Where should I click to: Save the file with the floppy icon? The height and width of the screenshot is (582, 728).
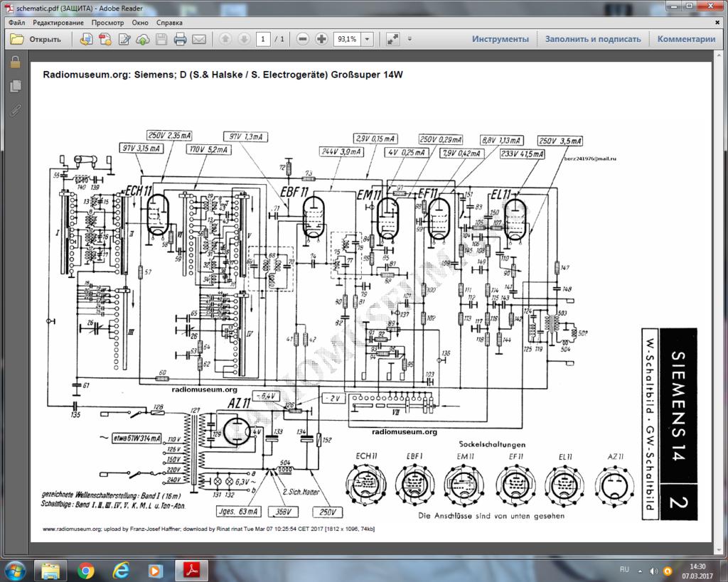[x=161, y=40]
